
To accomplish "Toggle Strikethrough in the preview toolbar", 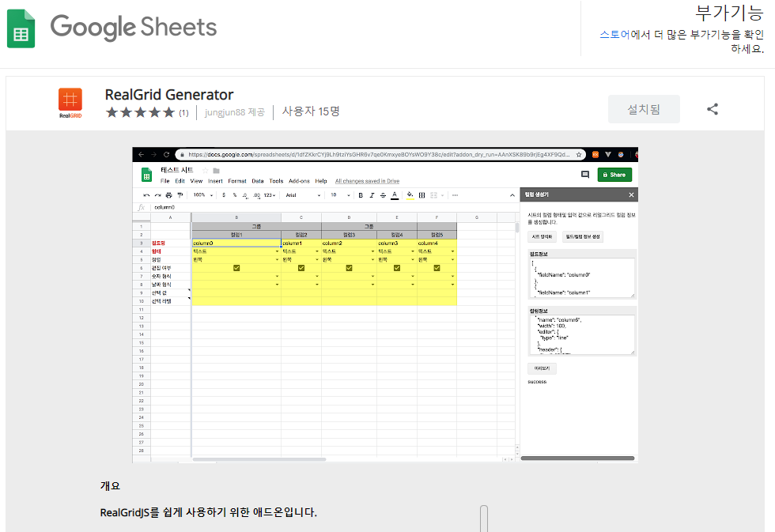I will click(383, 195).
